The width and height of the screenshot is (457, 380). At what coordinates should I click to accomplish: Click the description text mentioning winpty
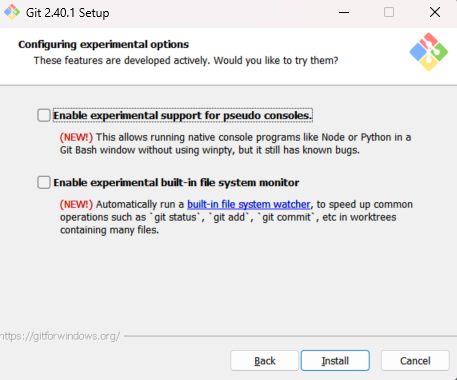click(235, 144)
